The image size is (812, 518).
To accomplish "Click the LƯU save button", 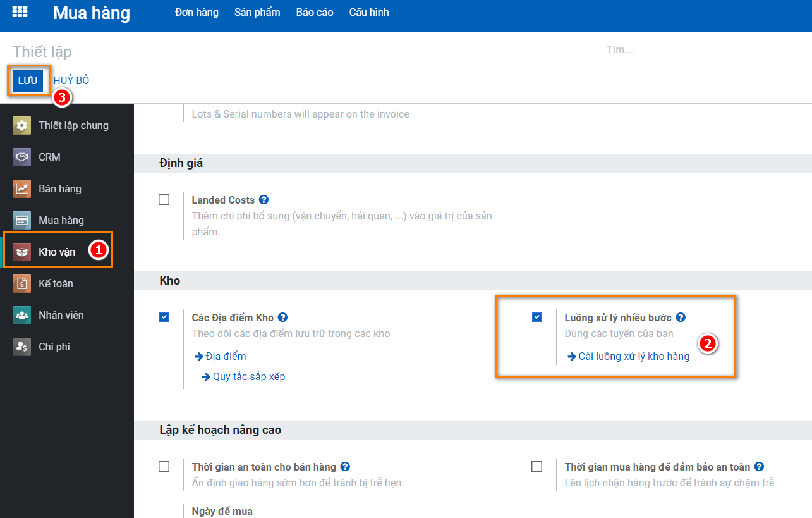I will pyautogui.click(x=28, y=80).
